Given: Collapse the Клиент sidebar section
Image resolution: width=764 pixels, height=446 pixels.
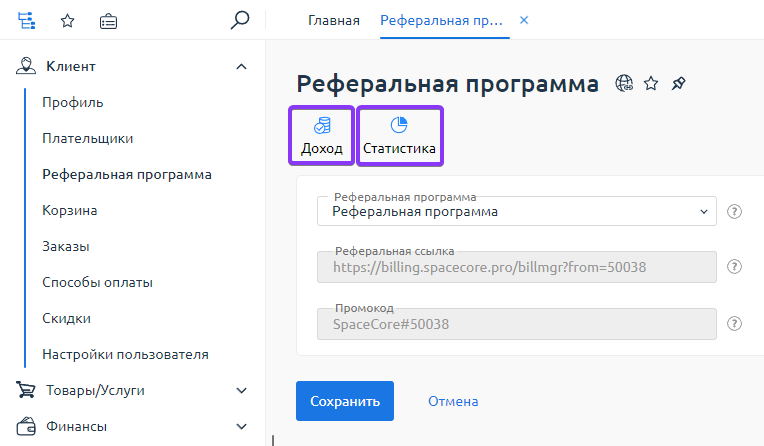Looking at the screenshot, I should (240, 67).
